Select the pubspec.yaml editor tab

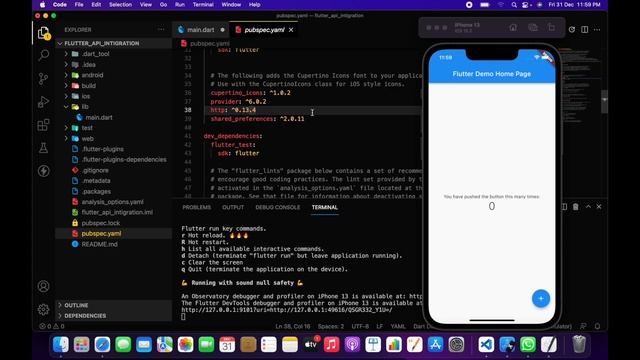coord(264,30)
